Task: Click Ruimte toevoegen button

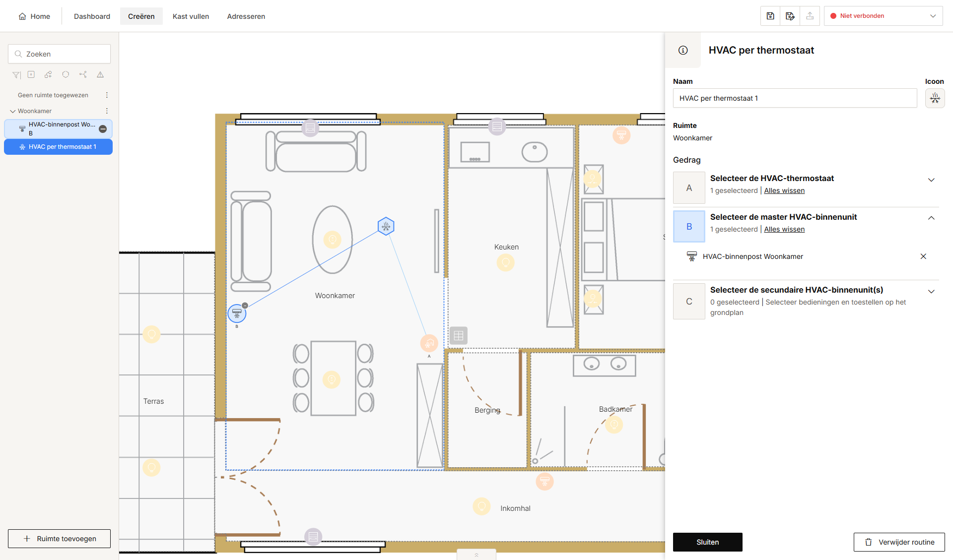Action: pyautogui.click(x=59, y=539)
